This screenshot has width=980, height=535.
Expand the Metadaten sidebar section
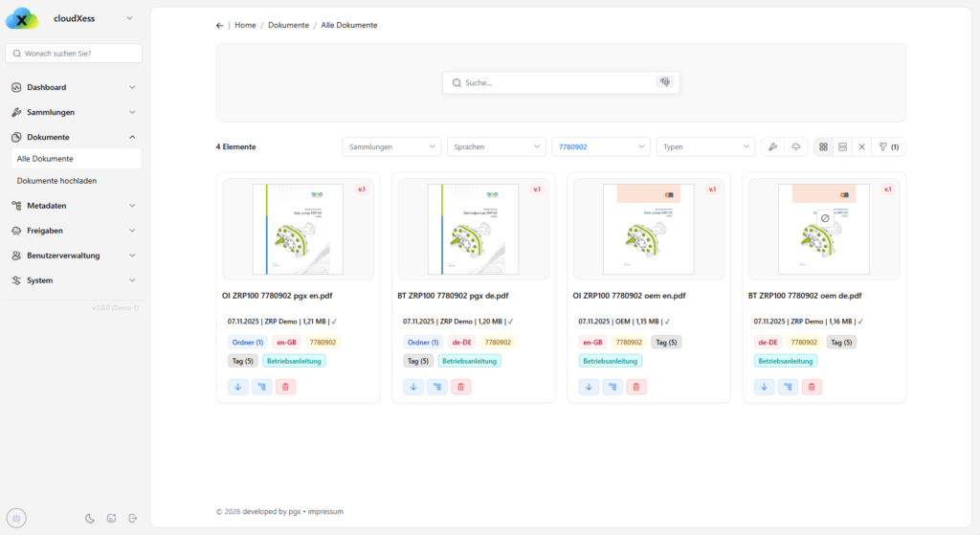pos(74,206)
